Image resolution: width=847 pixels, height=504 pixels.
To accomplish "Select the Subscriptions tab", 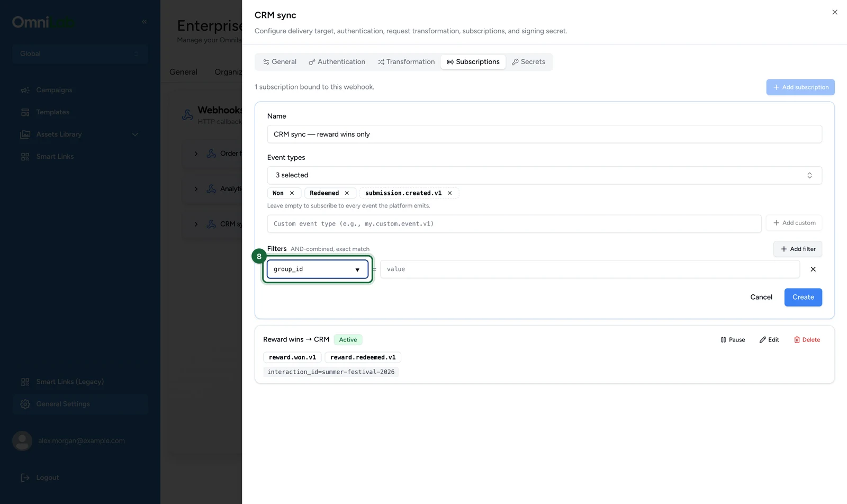I will pos(473,62).
